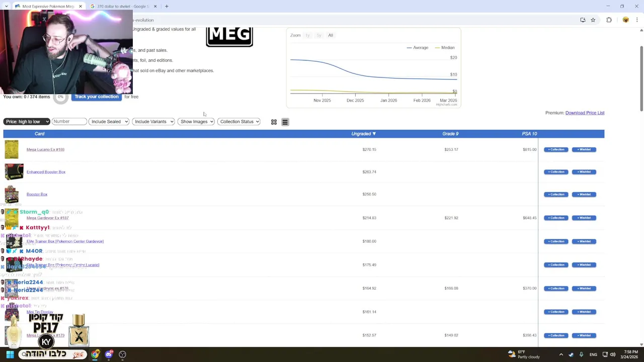
Task: Add Mega Gardevoir Ex #187 to Wishlist
Action: 584,218
